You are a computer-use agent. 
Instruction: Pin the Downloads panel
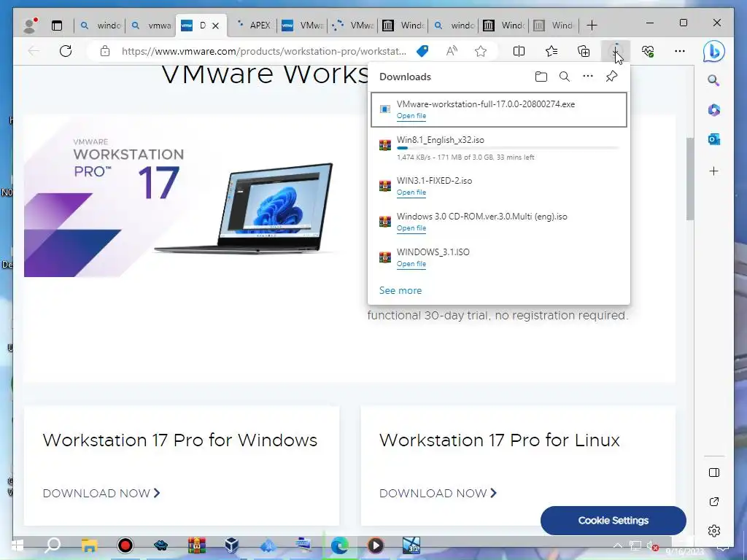click(612, 76)
